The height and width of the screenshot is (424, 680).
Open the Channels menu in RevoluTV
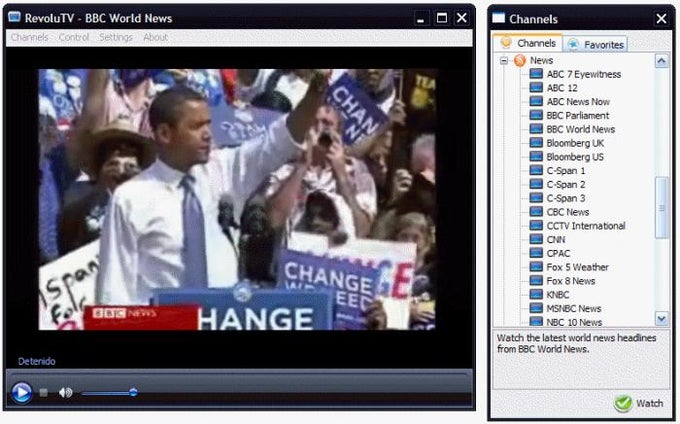tap(29, 37)
